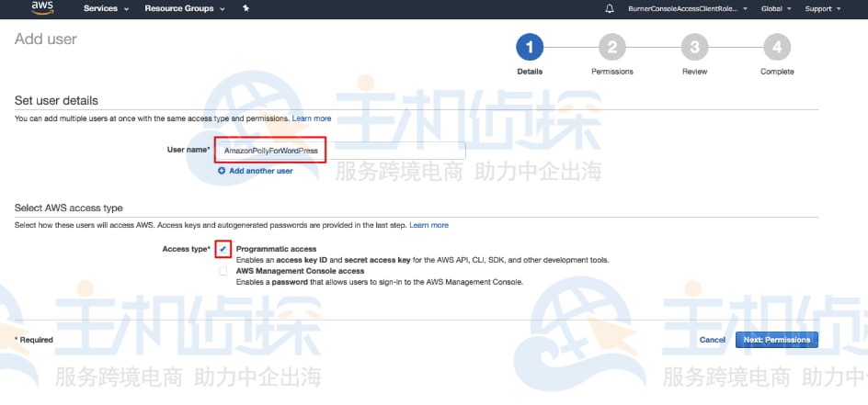Open the Services dropdown menu
Viewport: 868px width, 405px height.
(x=106, y=9)
